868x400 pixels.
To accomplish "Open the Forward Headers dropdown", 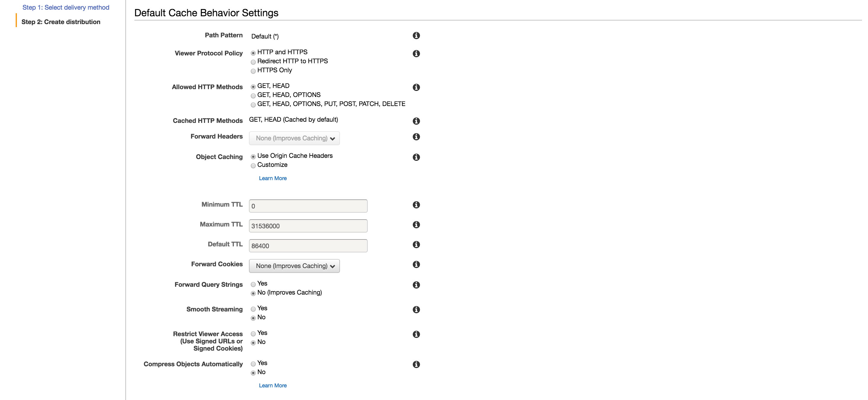I will [294, 138].
